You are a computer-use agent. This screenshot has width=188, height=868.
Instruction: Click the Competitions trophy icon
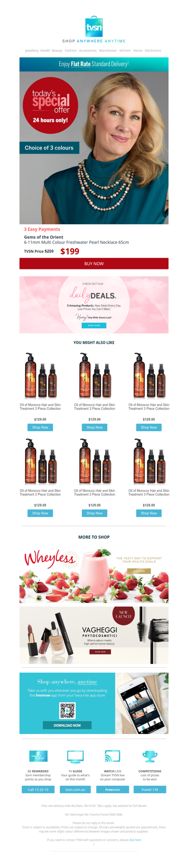click(x=150, y=756)
